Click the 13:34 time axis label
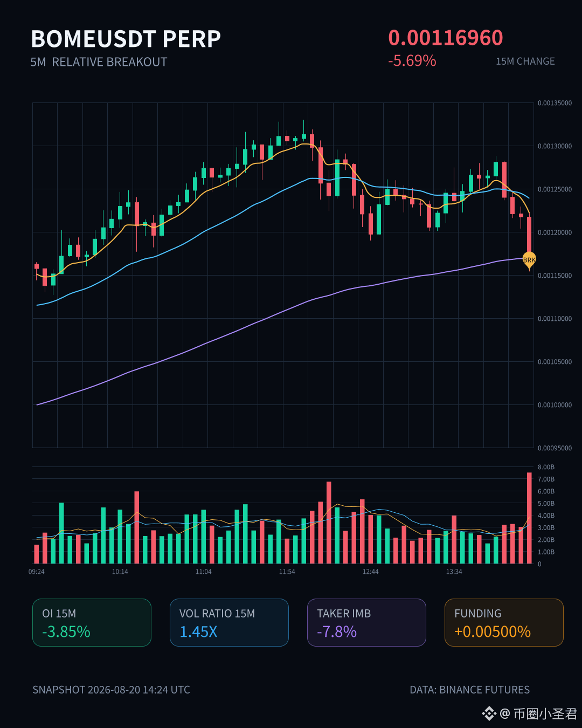Viewport: 582px width, 728px height. pos(454,572)
